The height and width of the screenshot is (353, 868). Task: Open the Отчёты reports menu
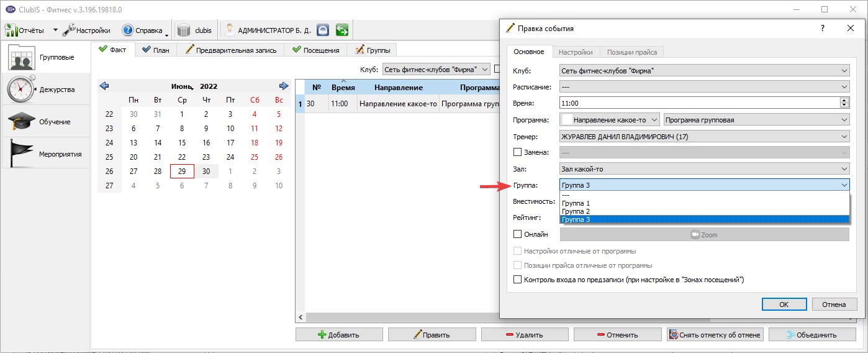click(25, 30)
